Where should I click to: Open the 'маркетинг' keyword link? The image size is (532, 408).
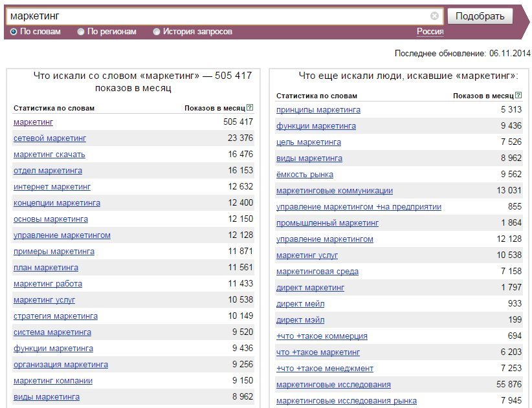click(33, 122)
